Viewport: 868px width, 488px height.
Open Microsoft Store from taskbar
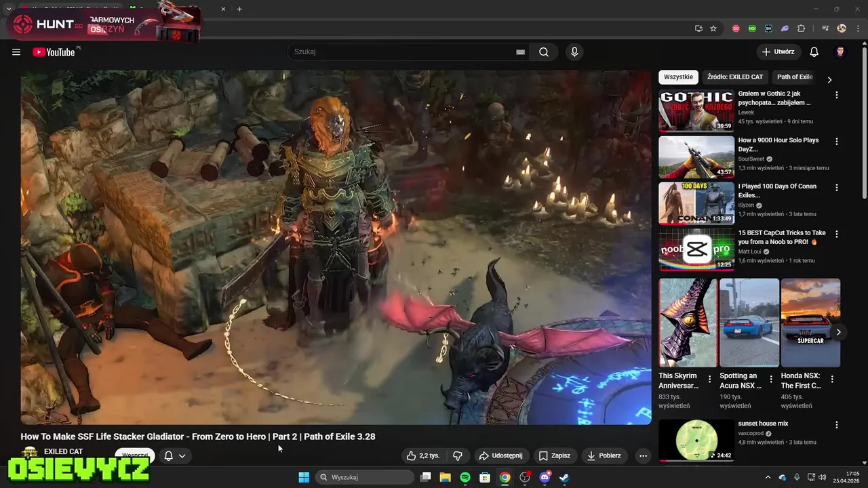click(x=485, y=477)
